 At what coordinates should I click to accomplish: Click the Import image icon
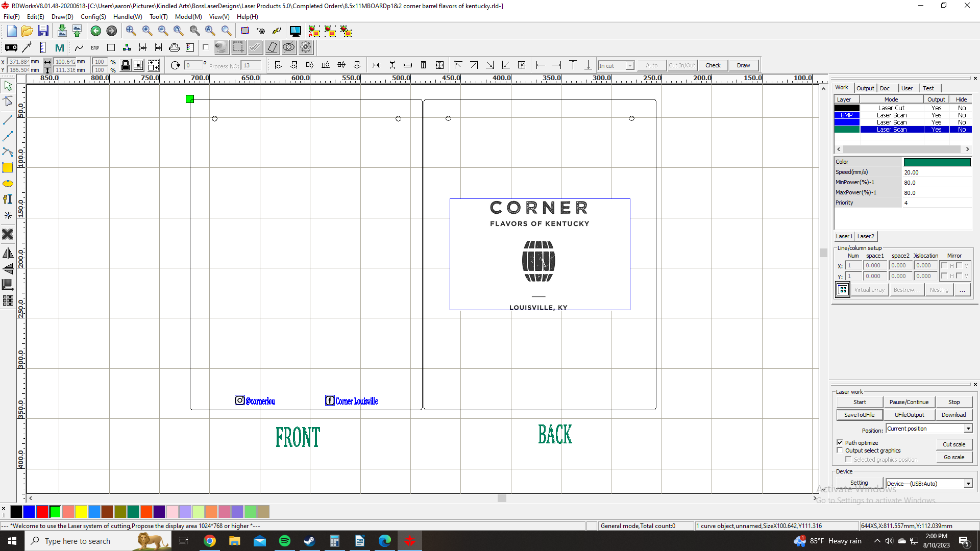click(x=62, y=31)
